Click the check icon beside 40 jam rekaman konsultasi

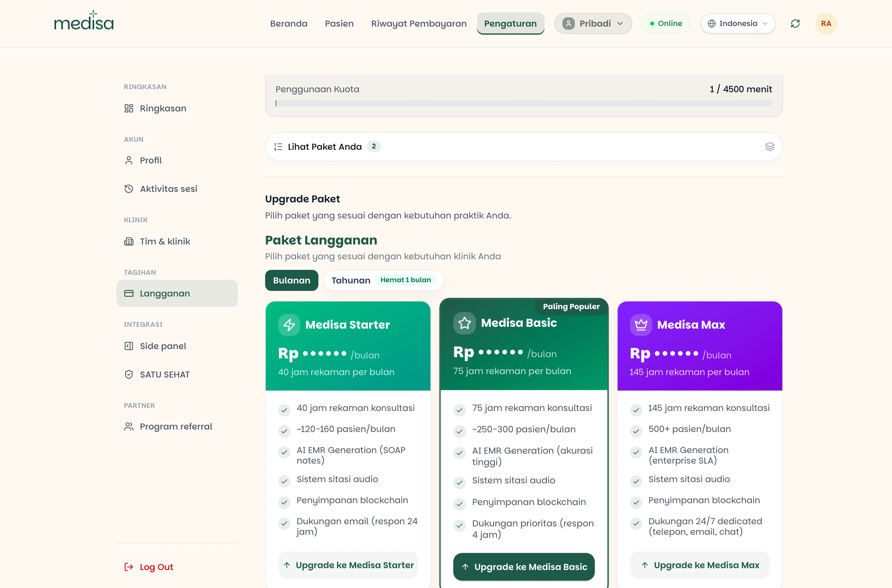click(284, 410)
